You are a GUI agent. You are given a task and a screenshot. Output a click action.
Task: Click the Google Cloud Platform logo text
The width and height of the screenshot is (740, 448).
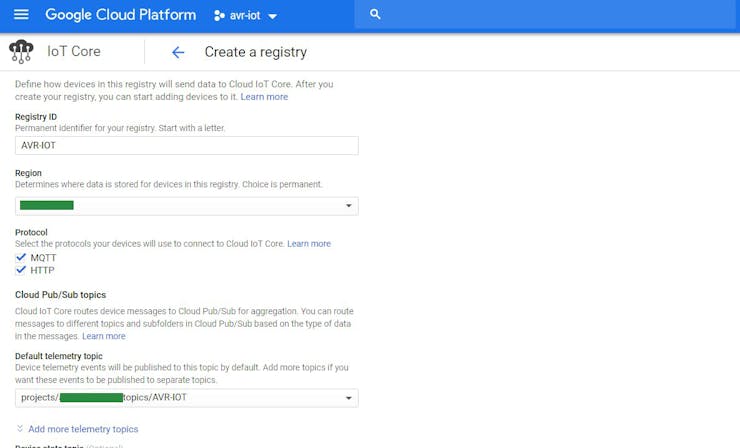[x=120, y=15]
